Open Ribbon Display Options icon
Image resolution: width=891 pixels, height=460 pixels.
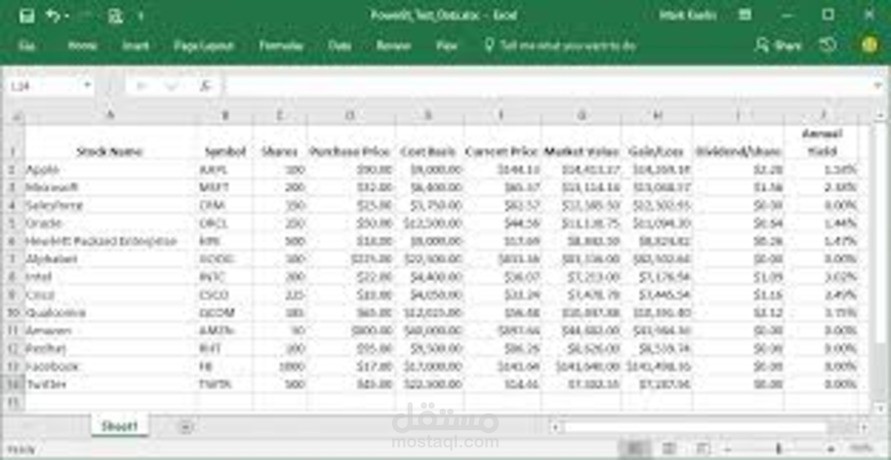click(x=745, y=15)
